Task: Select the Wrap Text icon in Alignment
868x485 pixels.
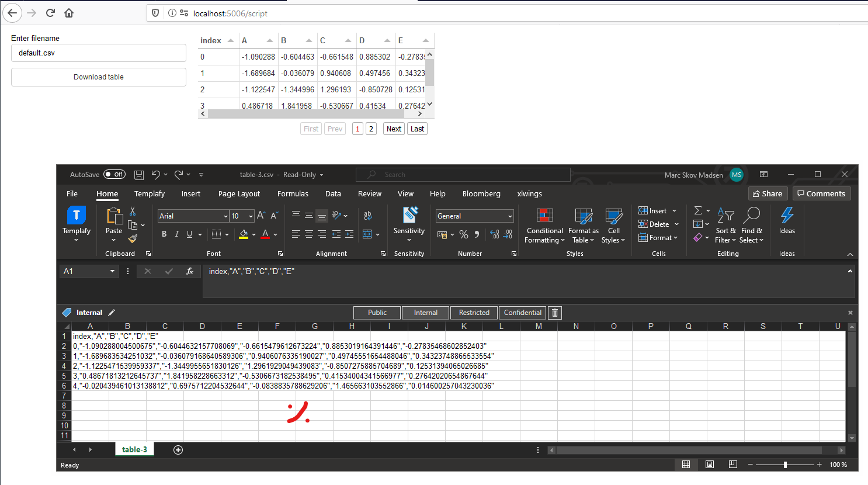Action: [368, 216]
